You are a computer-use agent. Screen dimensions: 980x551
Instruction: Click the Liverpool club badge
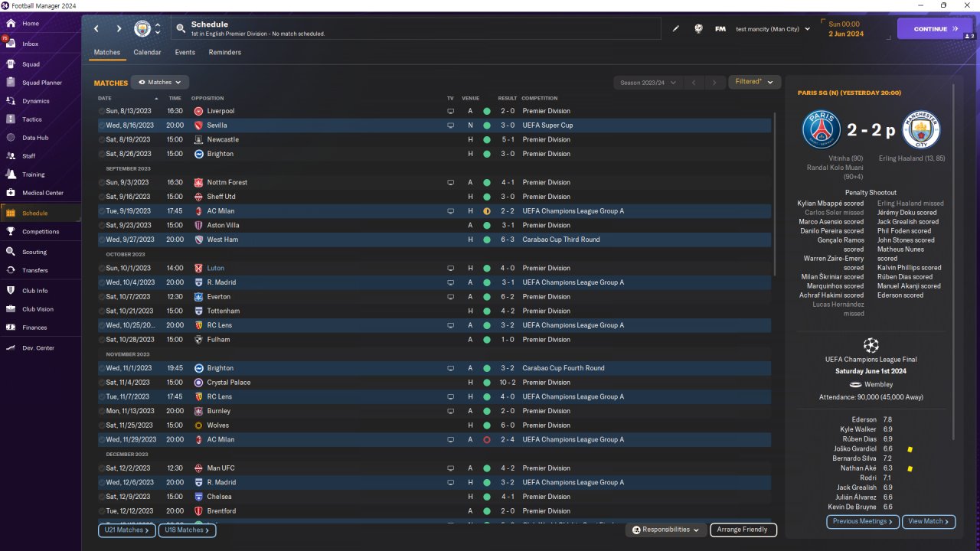[x=198, y=111]
